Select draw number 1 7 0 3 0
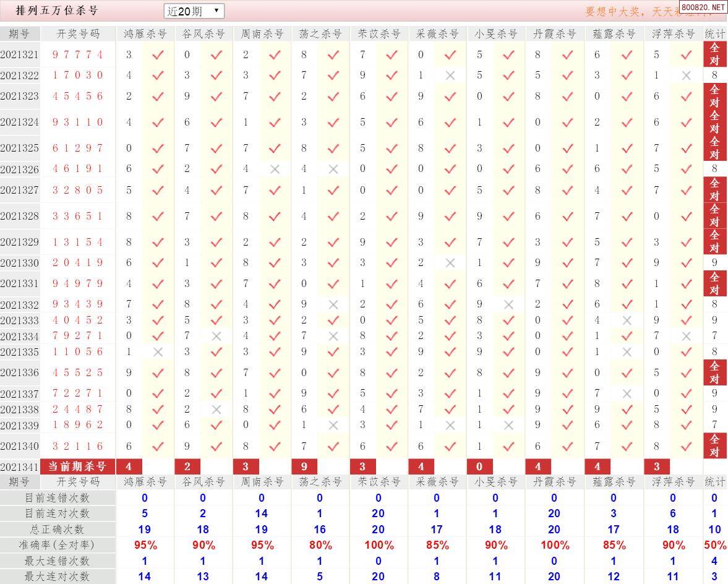 (77, 75)
